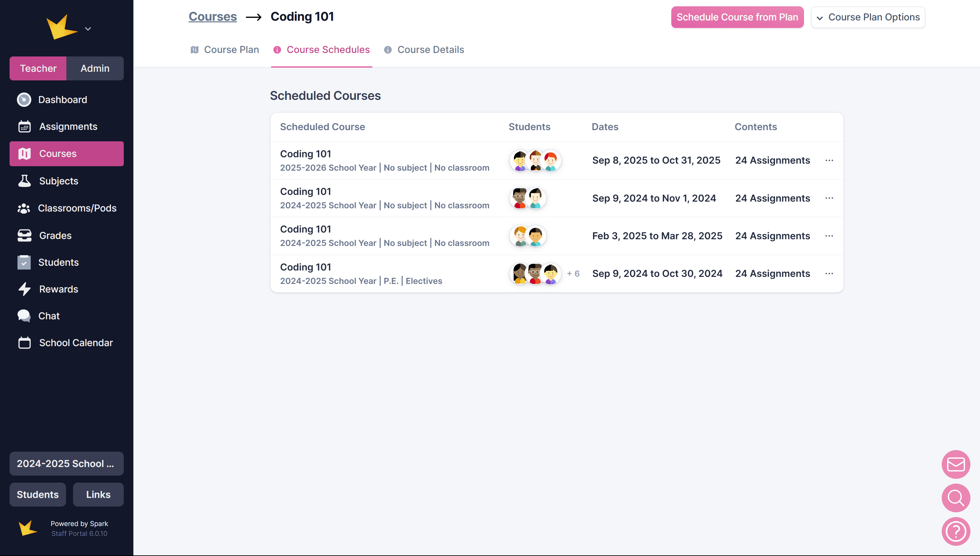The image size is (980, 556).
Task: Click the pink help question-mark button
Action: [955, 531]
